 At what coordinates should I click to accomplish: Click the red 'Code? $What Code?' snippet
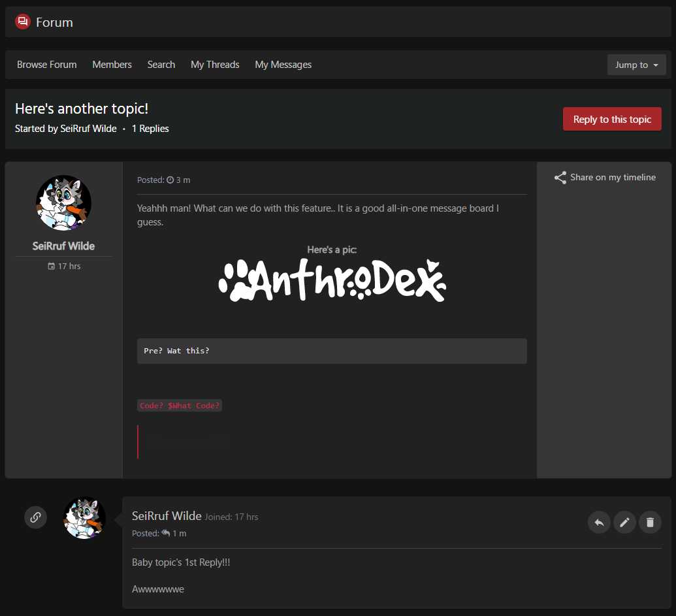(x=180, y=405)
